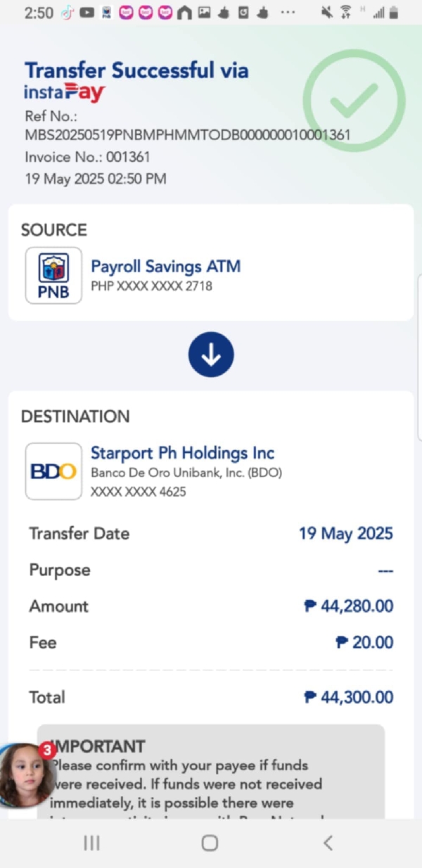Tap the muted sound icon in status bar
This screenshot has height=868, width=422.
pyautogui.click(x=326, y=13)
